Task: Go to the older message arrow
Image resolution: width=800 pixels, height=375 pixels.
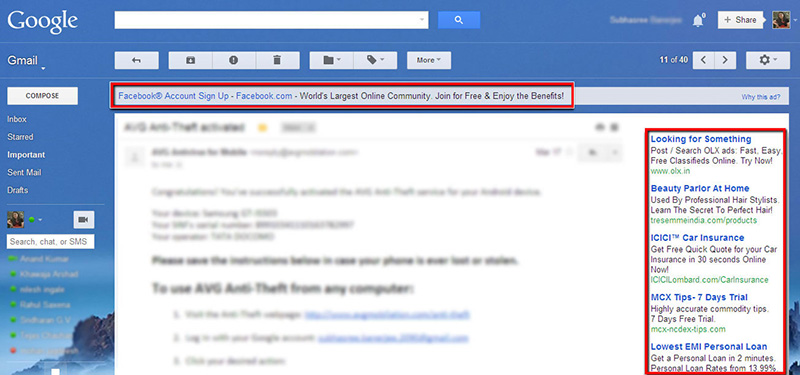Action: pyautogui.click(x=725, y=60)
